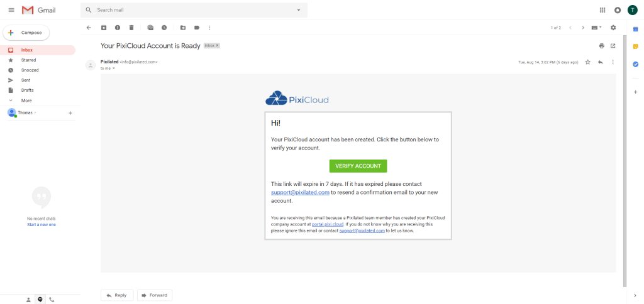
Task: Click the Reply button below email
Action: 117,295
